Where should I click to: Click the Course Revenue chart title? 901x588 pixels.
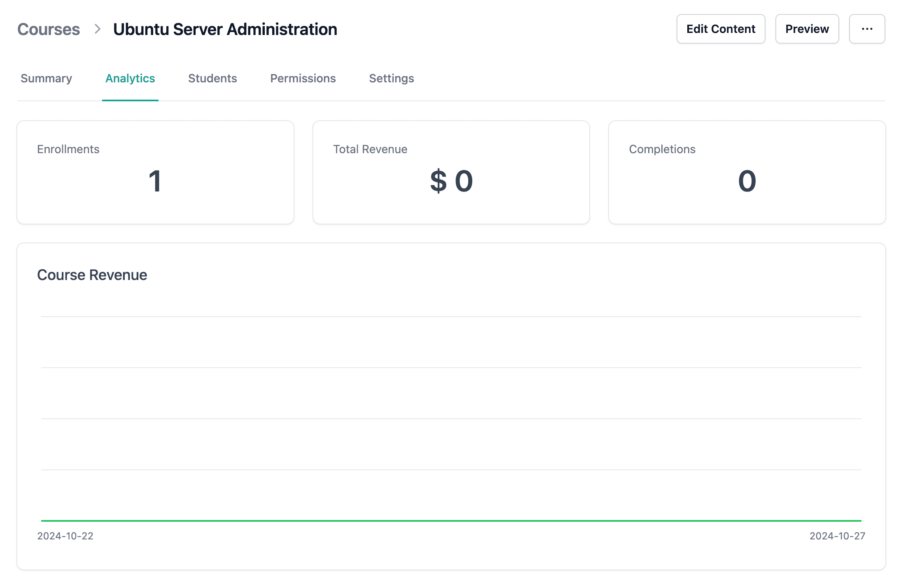pos(92,275)
